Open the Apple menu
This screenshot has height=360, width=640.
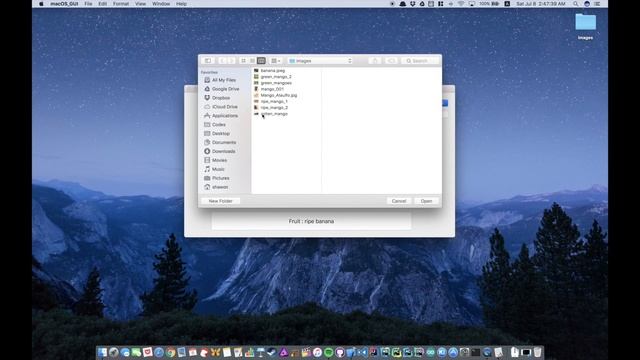pos(41,4)
